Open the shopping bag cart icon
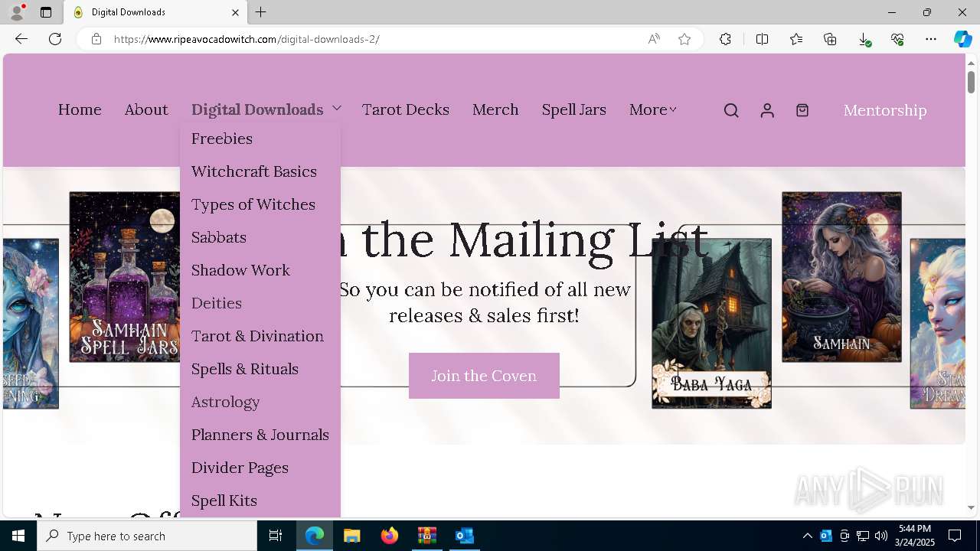The height and width of the screenshot is (551, 980). [x=802, y=110]
